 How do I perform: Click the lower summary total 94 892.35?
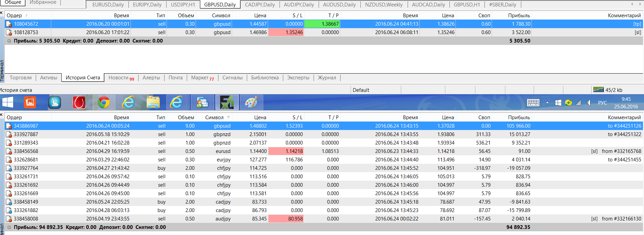518,227
